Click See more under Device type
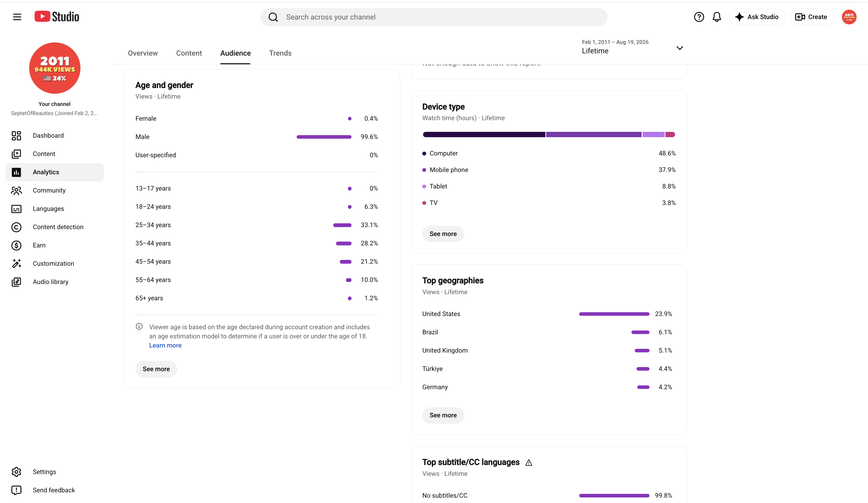Viewport: 868px width, 503px height. pyautogui.click(x=443, y=234)
